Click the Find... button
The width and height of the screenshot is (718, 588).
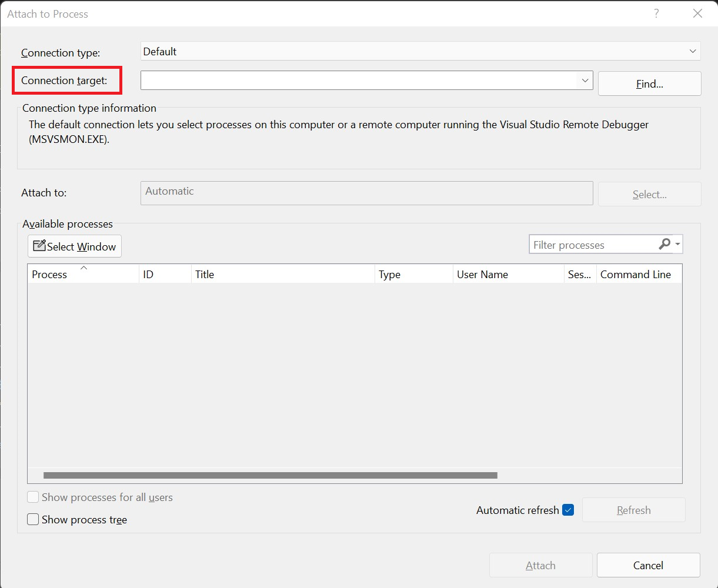[x=649, y=83]
